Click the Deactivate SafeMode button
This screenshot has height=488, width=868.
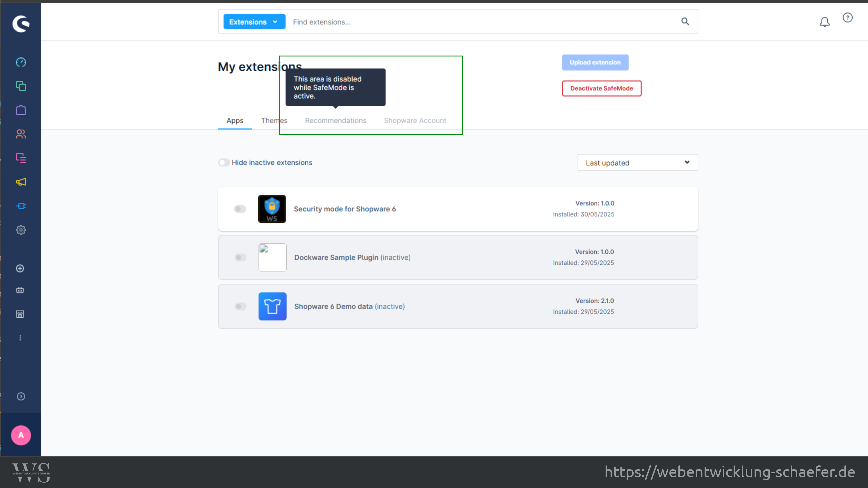[601, 88]
